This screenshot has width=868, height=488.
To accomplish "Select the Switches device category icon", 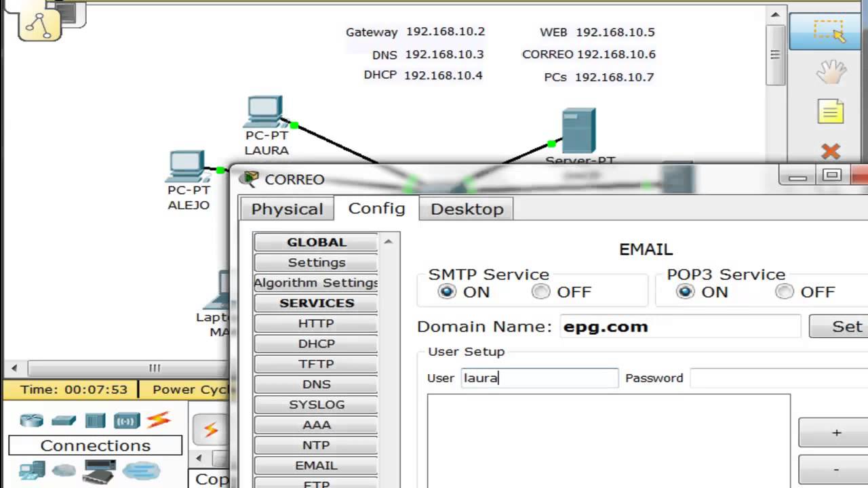I will (x=64, y=421).
